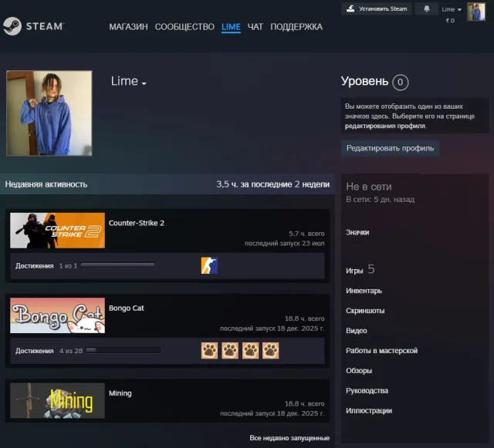This screenshot has width=494, height=448.
Task: Click the 1 из 1 achievements count
Action: tap(68, 266)
